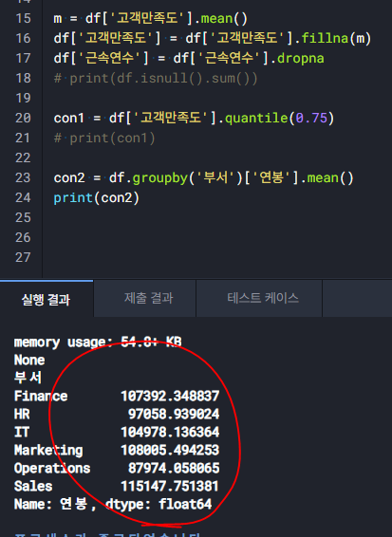Click line number 27 in the gutter

click(23, 257)
